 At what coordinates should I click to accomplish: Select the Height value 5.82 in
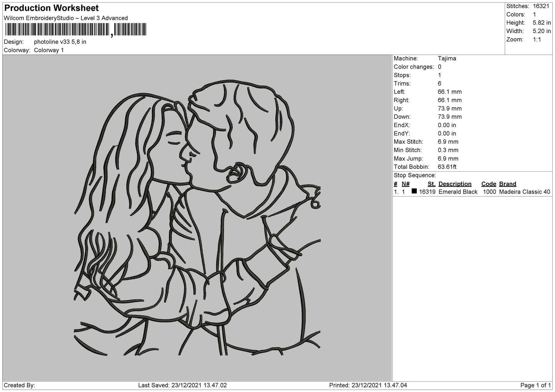542,23
